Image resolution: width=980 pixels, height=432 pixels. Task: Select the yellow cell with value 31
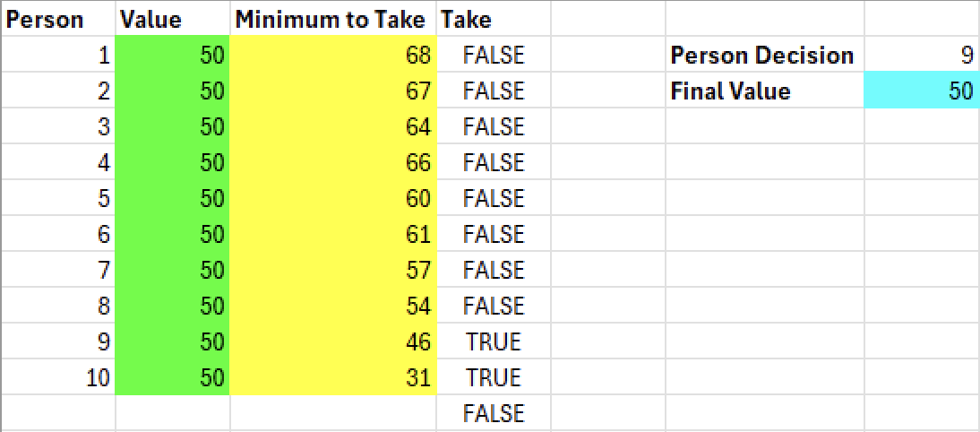click(332, 377)
